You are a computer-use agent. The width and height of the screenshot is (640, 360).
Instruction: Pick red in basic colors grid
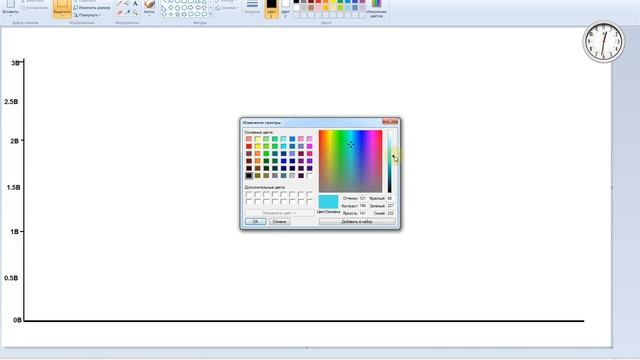pos(249,146)
